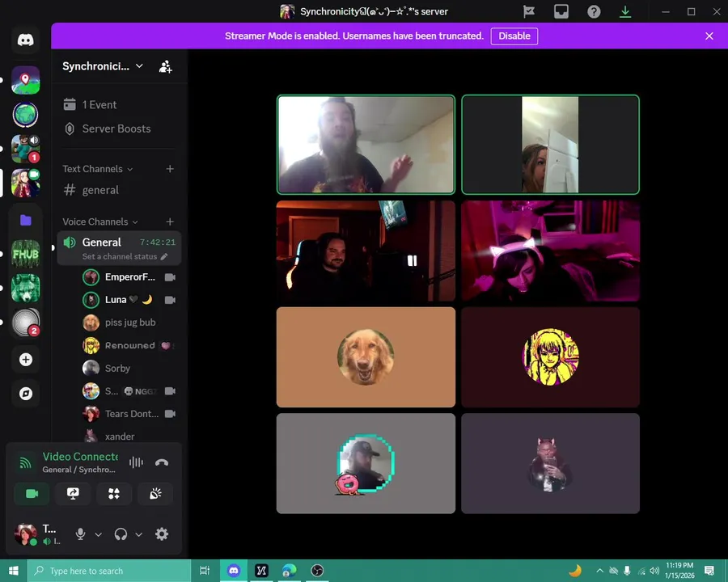Click the Add a Server plus icon

pos(26,359)
